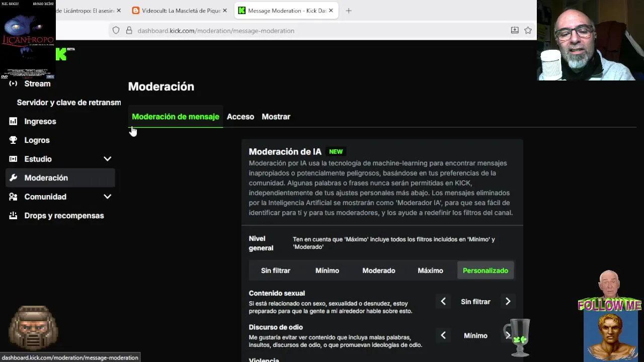Expand the Comunidad sidebar section chevron
Viewport: 644px width, 362px height.
pos(107,197)
